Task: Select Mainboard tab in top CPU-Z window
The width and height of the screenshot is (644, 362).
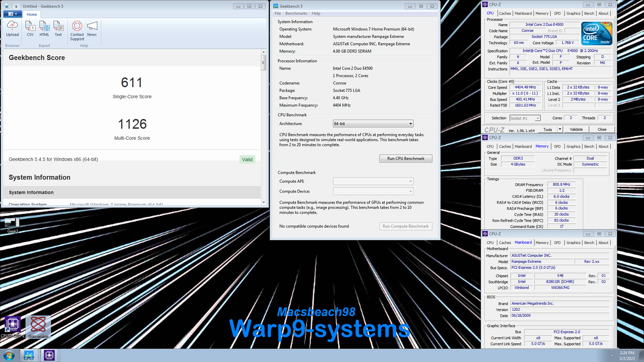Action: click(523, 13)
